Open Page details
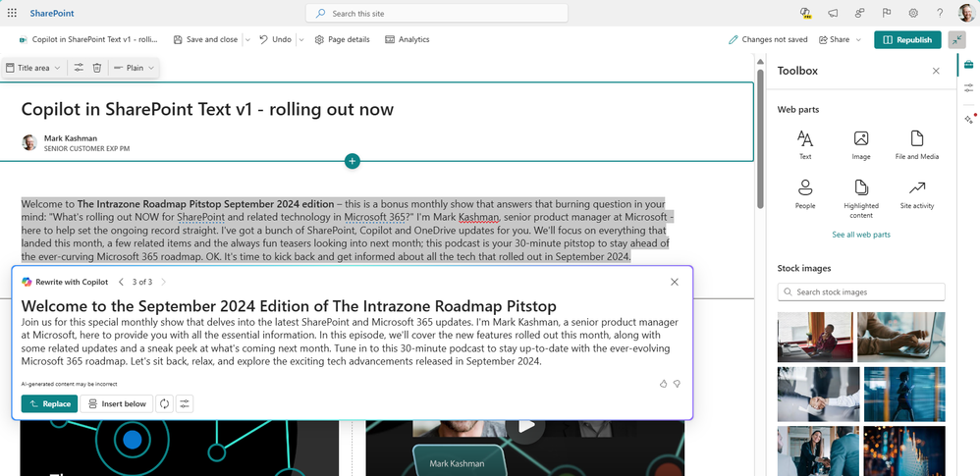This screenshot has width=980, height=476. tap(342, 39)
